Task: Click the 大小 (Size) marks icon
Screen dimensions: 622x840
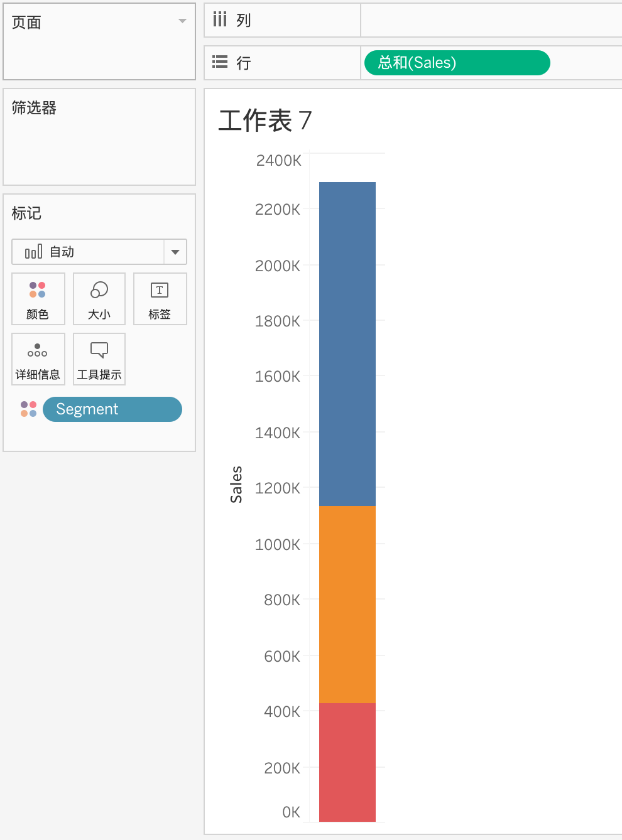Action: coord(99,299)
